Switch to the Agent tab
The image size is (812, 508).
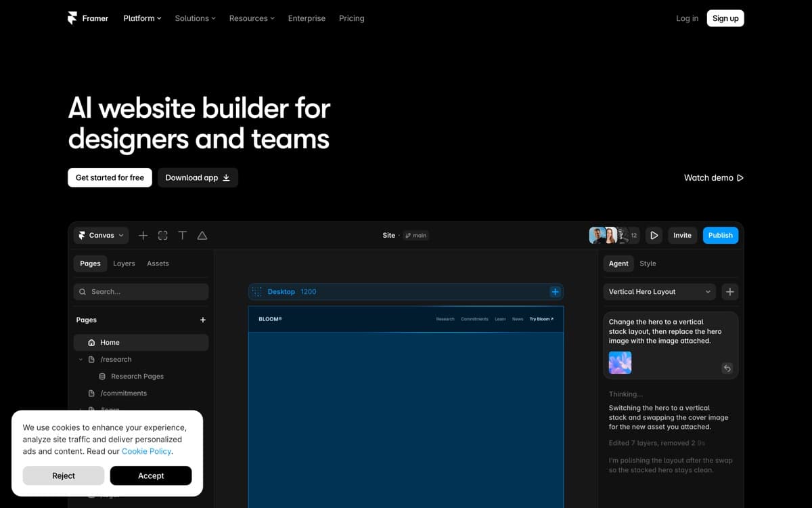(x=618, y=263)
